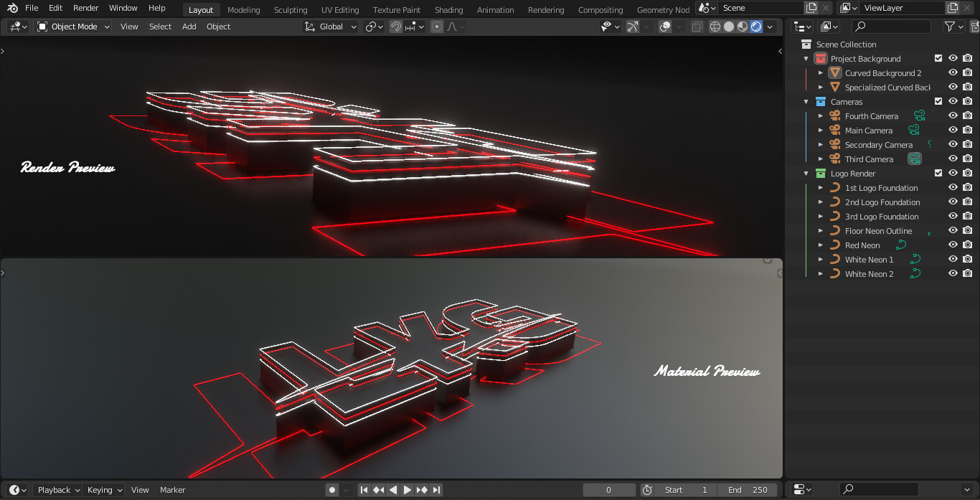Click New Scene copy button
Screen dimensions: 980x500
pyautogui.click(x=810, y=8)
